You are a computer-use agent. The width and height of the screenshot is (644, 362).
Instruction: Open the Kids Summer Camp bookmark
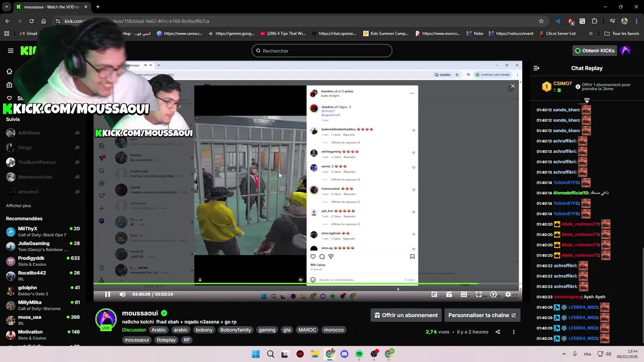tap(385, 34)
